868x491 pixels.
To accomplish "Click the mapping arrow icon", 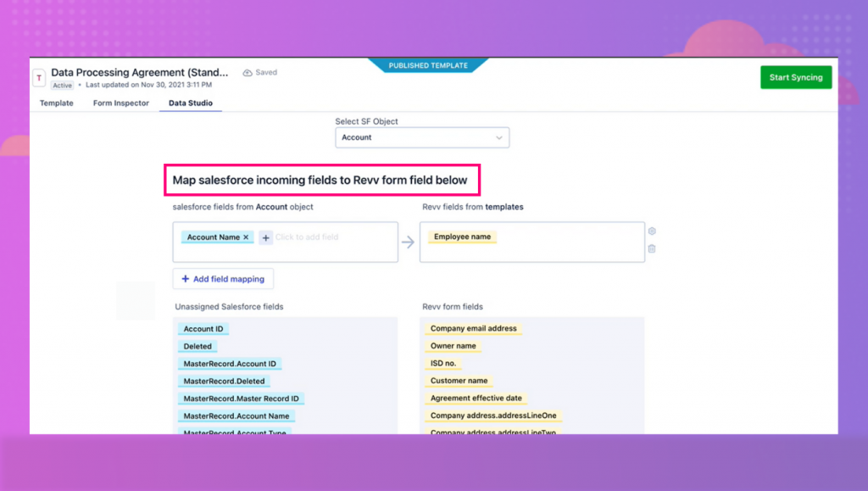I will (408, 242).
